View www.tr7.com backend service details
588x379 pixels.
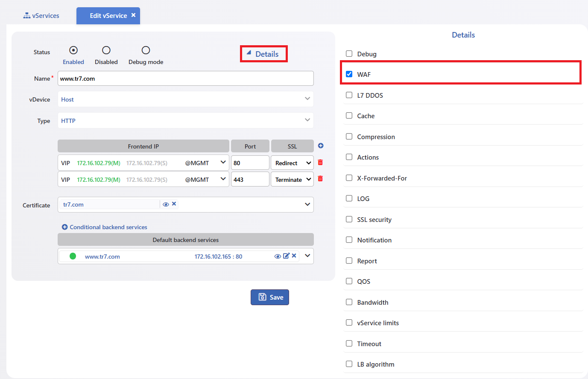[x=278, y=256]
